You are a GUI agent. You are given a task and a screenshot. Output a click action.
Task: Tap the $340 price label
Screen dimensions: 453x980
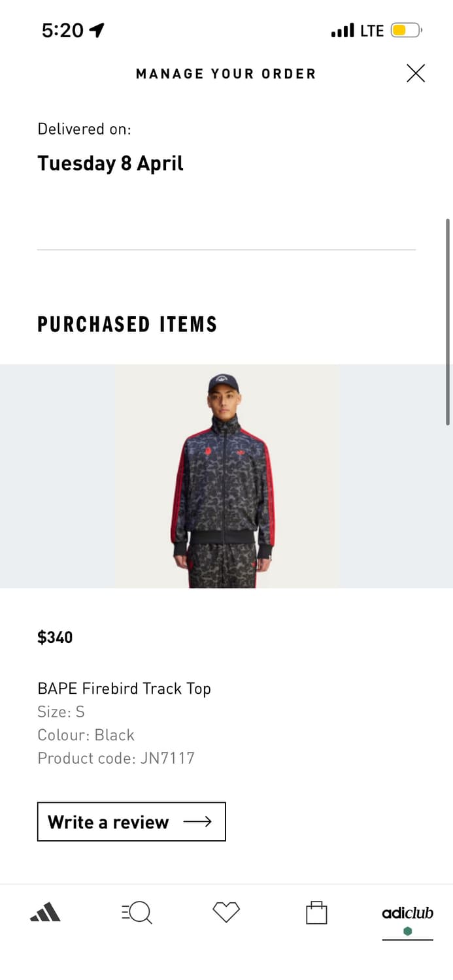[55, 637]
